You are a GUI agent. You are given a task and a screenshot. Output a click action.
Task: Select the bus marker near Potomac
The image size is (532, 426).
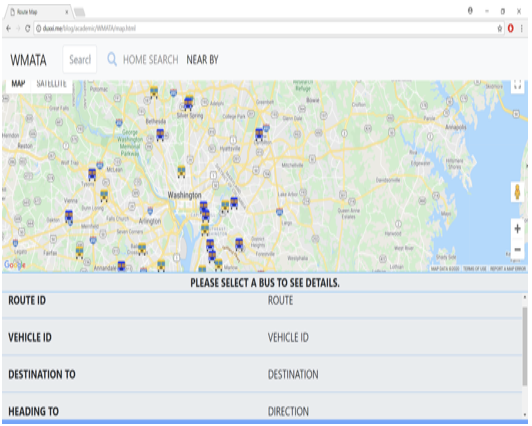tap(154, 92)
